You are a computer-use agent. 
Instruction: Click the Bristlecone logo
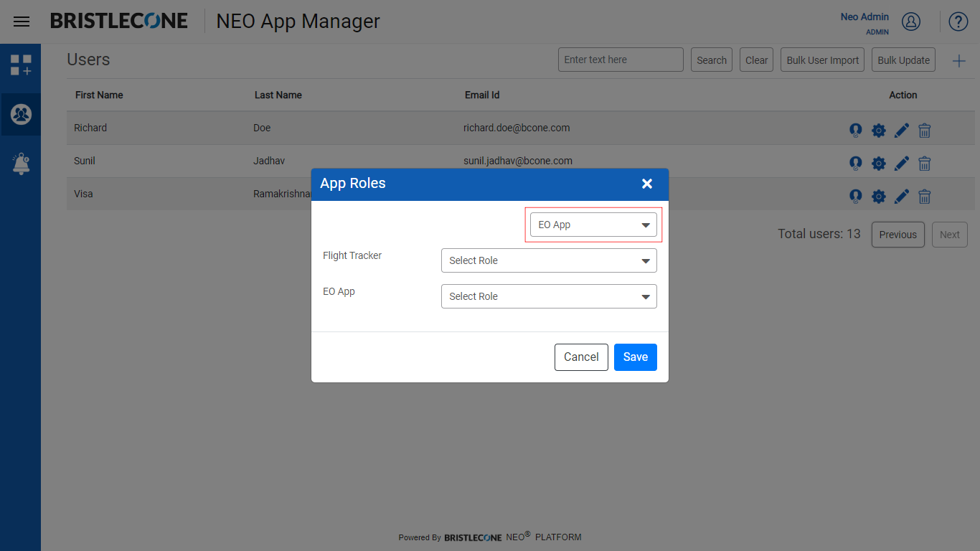click(119, 21)
